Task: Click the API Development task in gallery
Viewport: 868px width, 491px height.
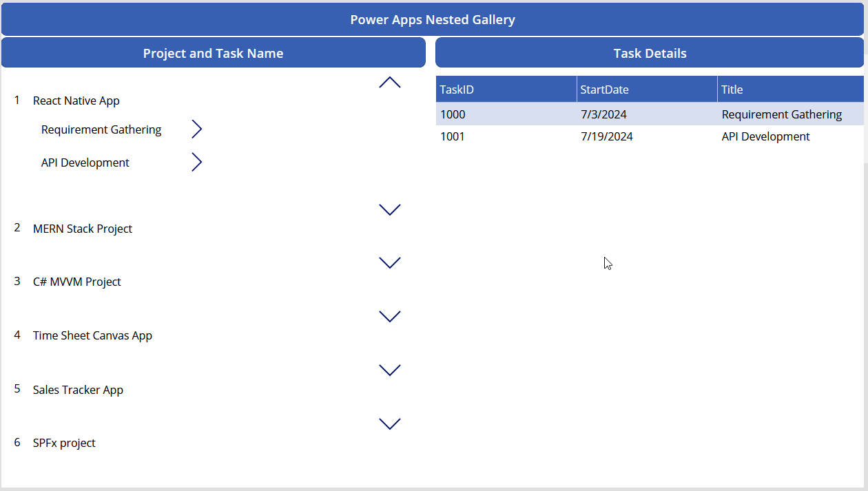Action: point(85,163)
